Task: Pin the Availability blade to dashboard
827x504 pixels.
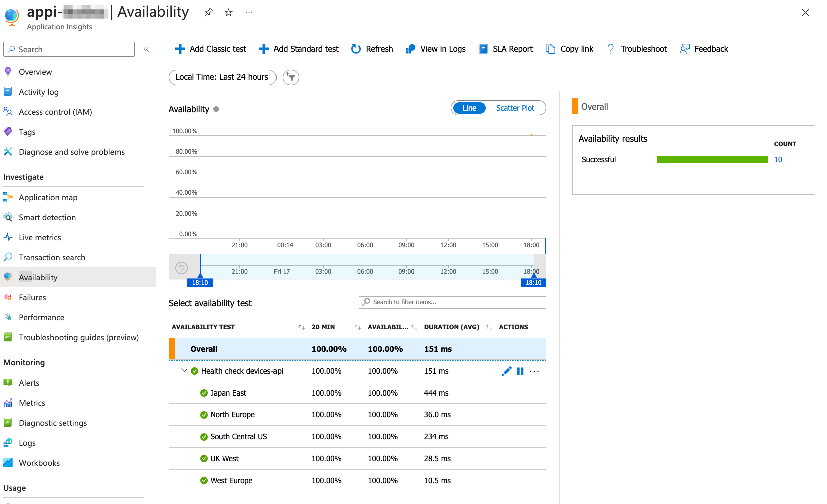Action: pyautogui.click(x=209, y=12)
